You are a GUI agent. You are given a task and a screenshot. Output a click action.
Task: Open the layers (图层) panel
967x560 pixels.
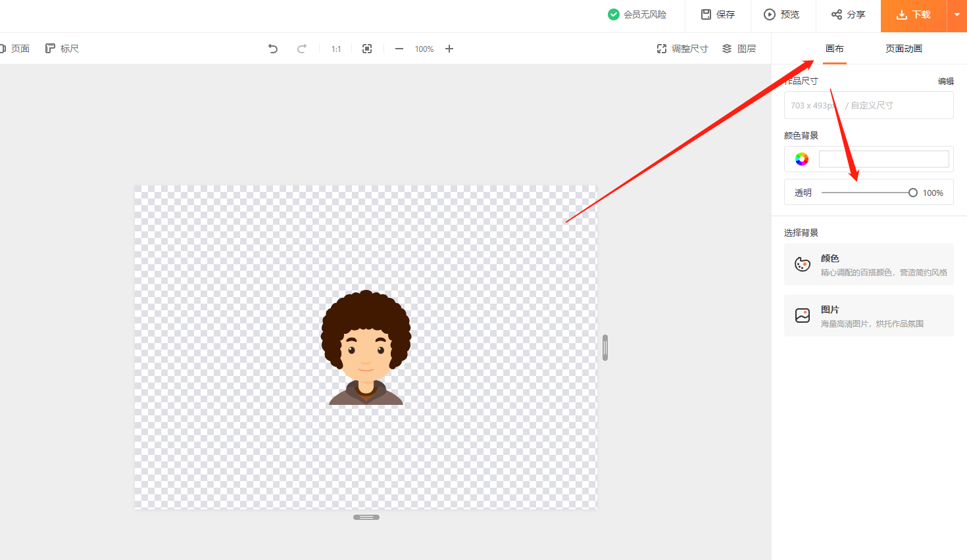tap(739, 49)
